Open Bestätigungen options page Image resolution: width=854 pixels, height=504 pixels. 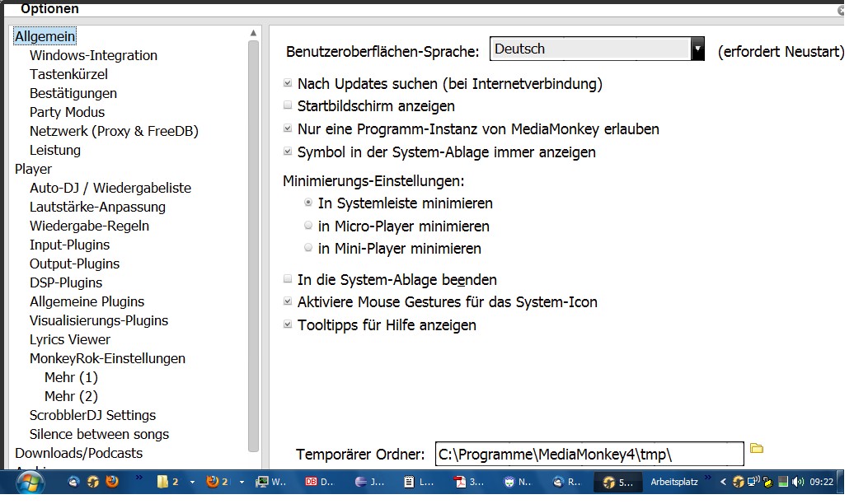(73, 94)
